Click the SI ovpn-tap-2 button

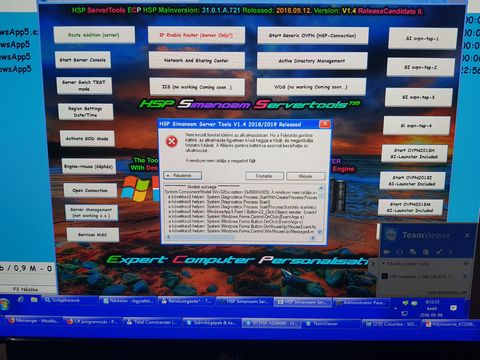[421, 67]
